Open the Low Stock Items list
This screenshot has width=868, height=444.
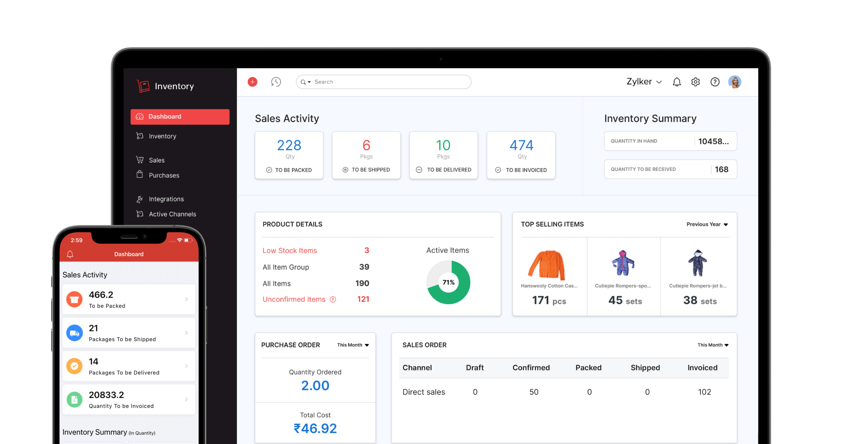tap(290, 250)
